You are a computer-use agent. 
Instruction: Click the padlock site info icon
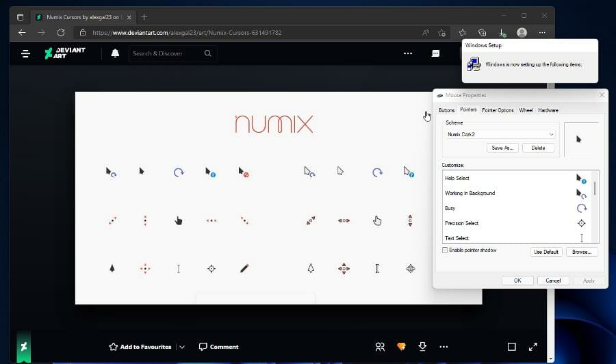point(83,33)
